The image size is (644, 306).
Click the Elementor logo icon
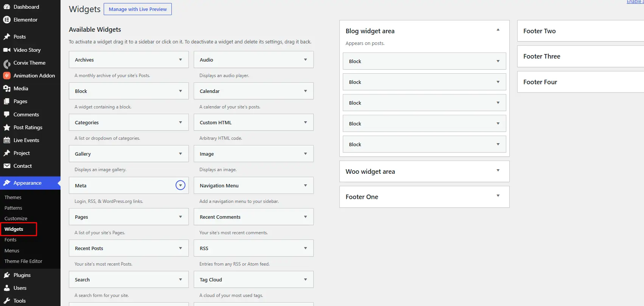pyautogui.click(x=7, y=20)
